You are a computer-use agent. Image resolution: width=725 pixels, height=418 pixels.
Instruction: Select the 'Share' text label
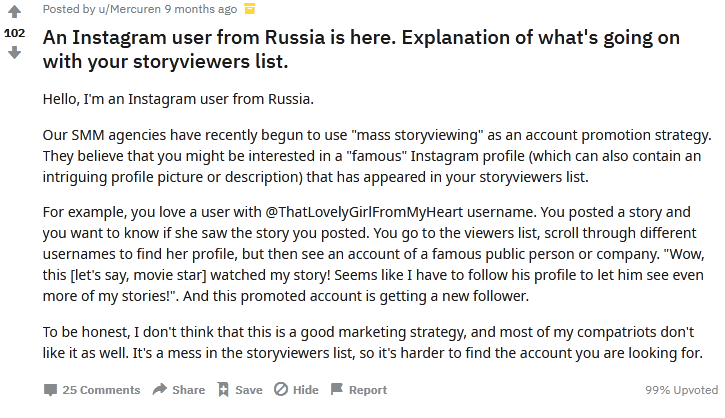coord(189,390)
